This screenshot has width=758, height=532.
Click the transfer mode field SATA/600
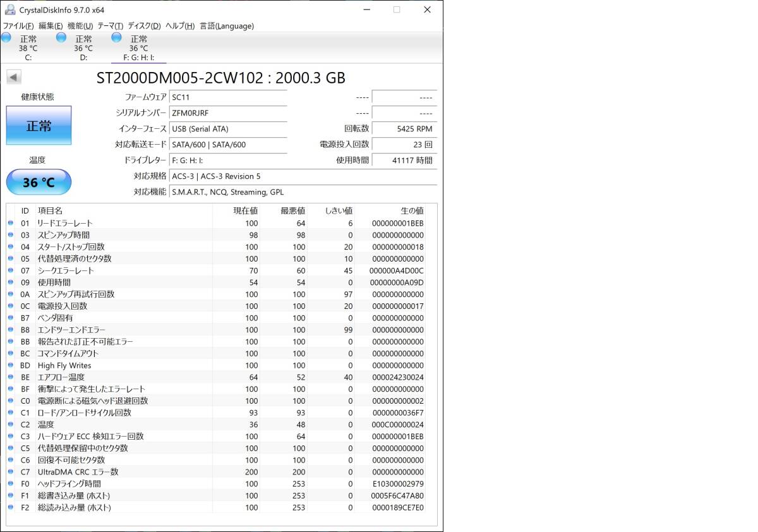pyautogui.click(x=228, y=144)
